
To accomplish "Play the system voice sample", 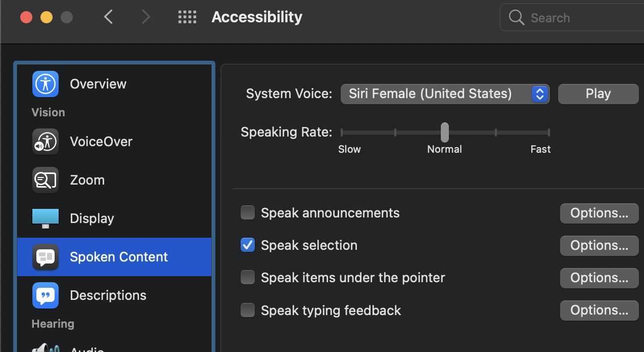I will pos(598,94).
